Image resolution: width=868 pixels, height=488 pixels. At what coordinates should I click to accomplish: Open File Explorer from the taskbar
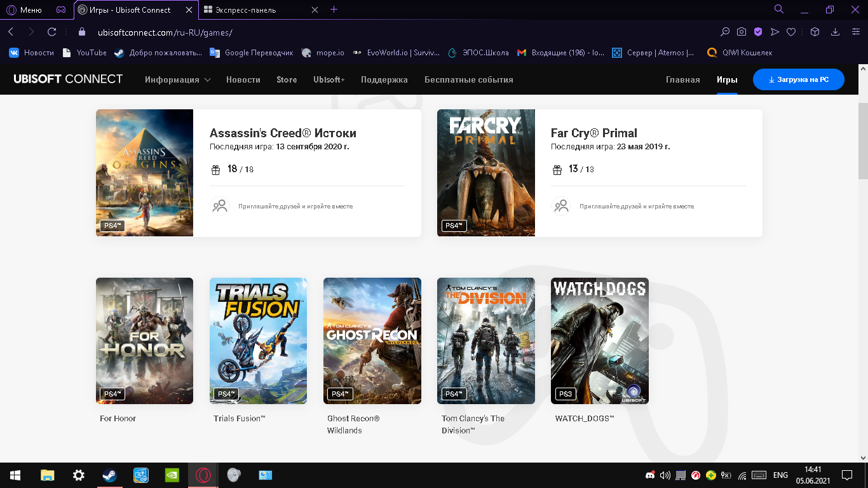(x=48, y=475)
